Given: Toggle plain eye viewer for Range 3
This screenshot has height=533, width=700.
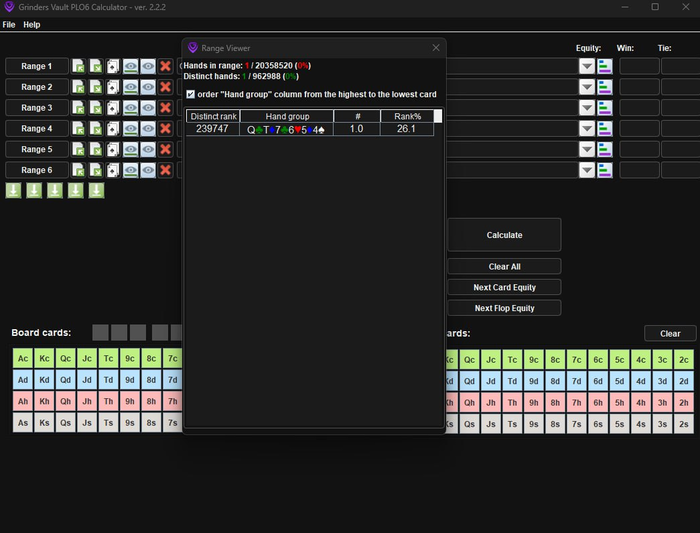Looking at the screenshot, I should (x=148, y=108).
